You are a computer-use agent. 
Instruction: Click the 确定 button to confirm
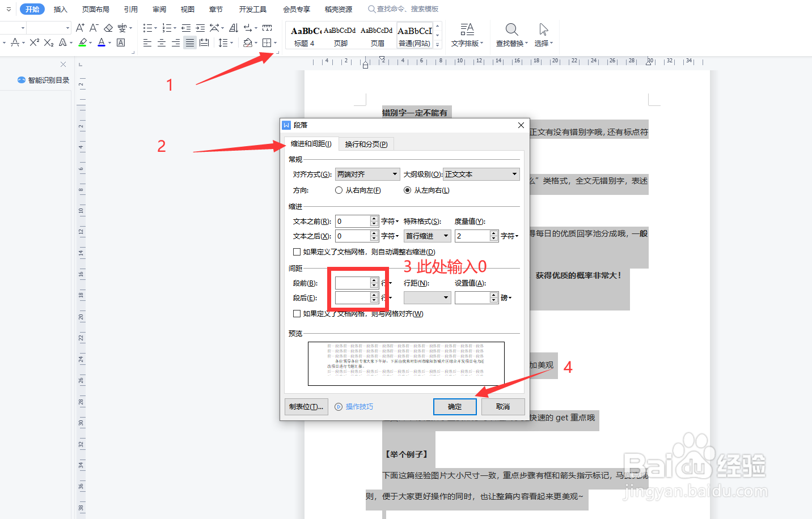(x=455, y=407)
